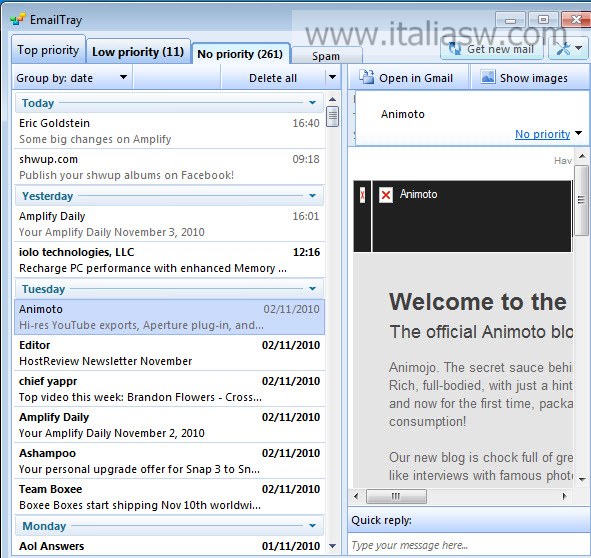The image size is (591, 558).
Task: Click preview pane scroll up arrow
Action: click(x=582, y=156)
